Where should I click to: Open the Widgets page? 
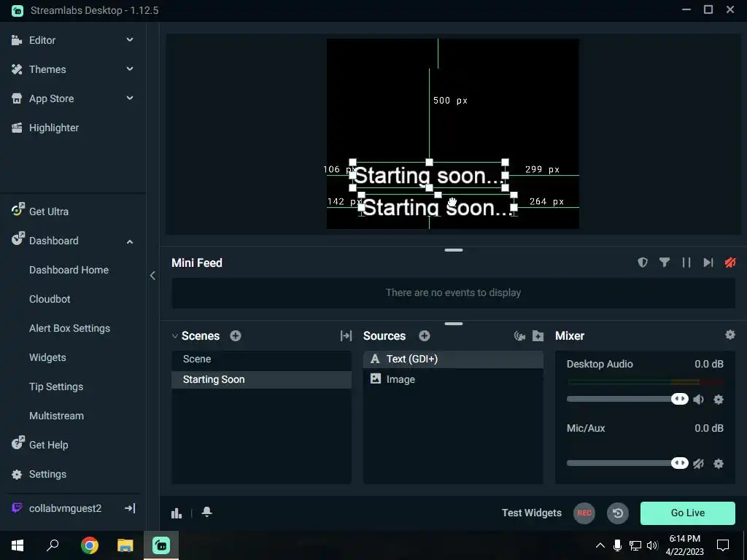47,357
